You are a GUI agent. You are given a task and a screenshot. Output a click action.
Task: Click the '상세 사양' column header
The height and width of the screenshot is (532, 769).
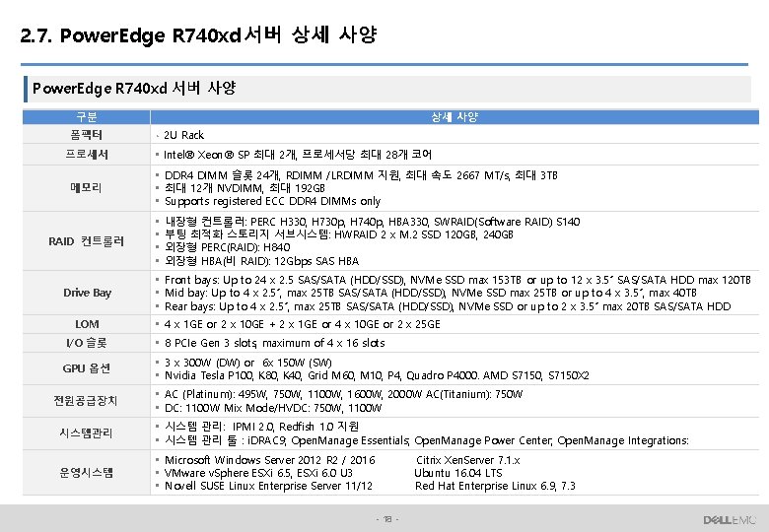click(454, 117)
